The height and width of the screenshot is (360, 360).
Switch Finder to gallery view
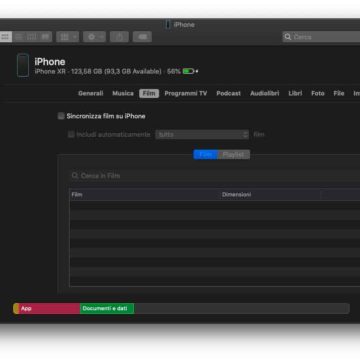tap(45, 37)
